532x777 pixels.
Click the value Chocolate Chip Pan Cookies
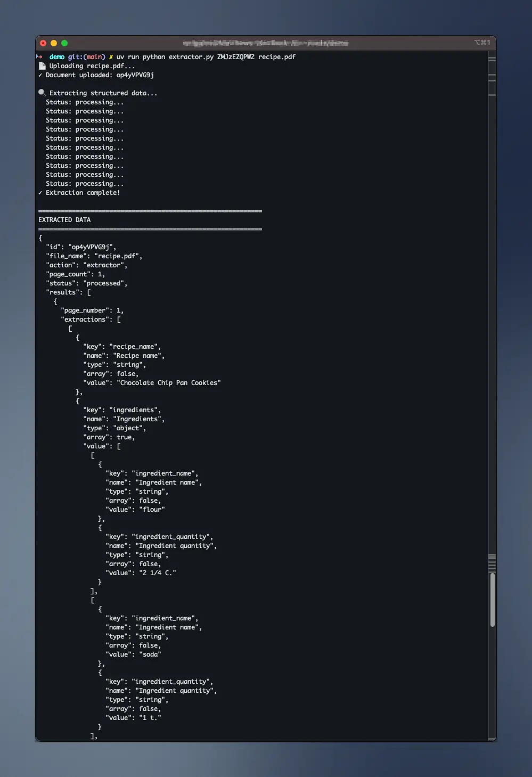pyautogui.click(x=169, y=382)
